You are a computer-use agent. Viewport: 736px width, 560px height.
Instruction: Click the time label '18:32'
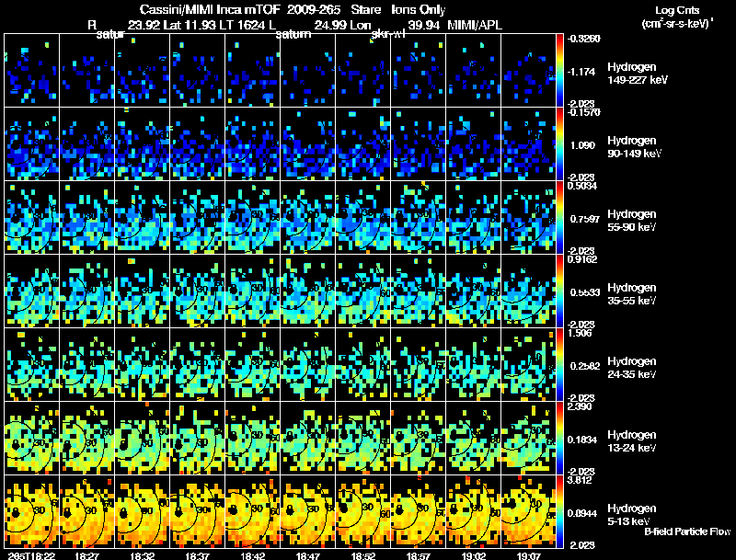pos(142,555)
